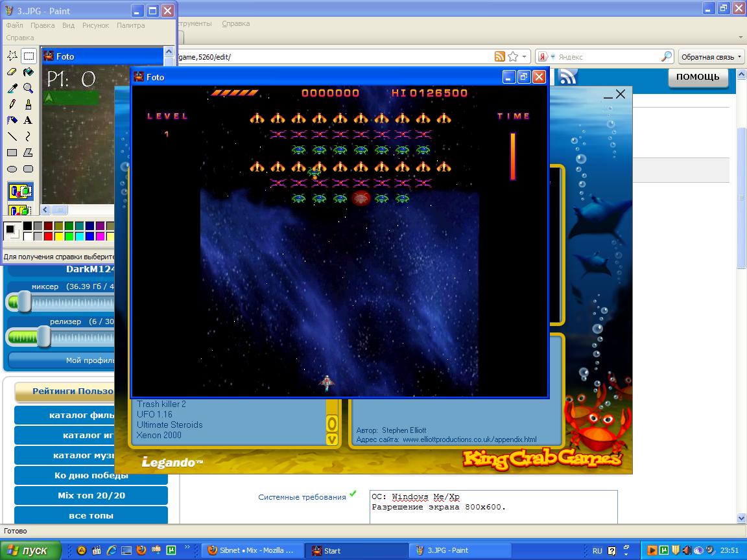The image size is (747, 560).
Task: Close the King Crab Games panel with X
Action: point(621,94)
